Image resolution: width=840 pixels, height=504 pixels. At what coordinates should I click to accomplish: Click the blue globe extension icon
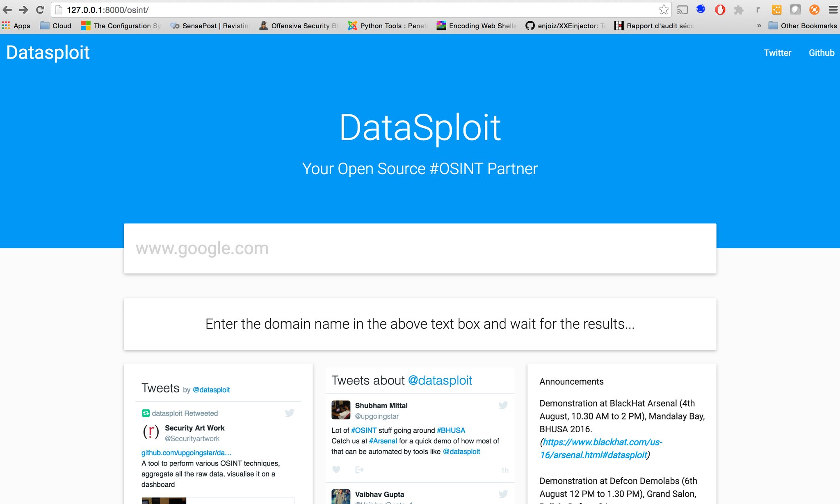(701, 9)
